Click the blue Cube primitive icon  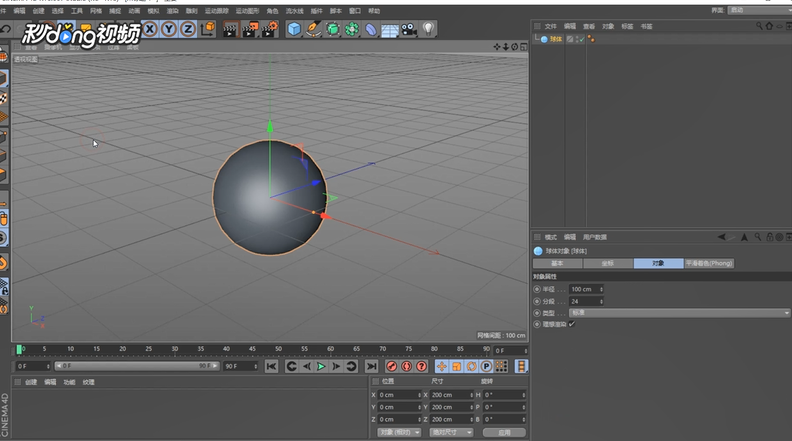click(x=294, y=29)
